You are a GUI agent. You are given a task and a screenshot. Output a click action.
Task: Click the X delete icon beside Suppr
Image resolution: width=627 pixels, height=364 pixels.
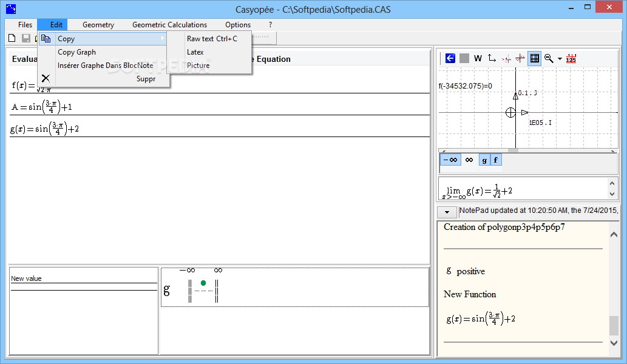click(x=46, y=78)
